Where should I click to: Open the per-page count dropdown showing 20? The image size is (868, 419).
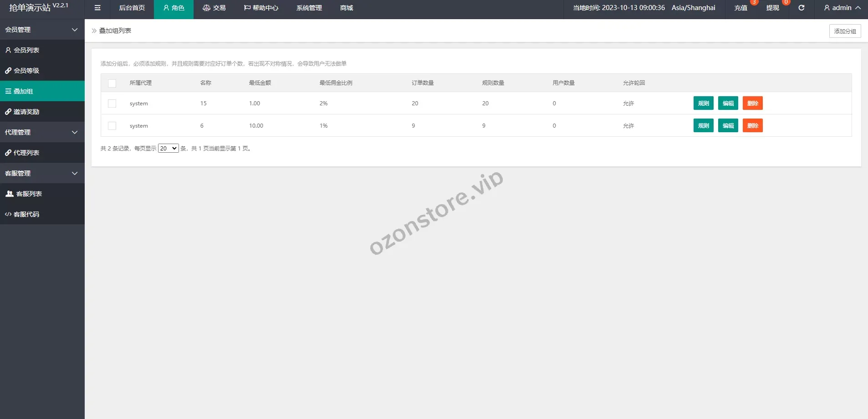pos(168,149)
